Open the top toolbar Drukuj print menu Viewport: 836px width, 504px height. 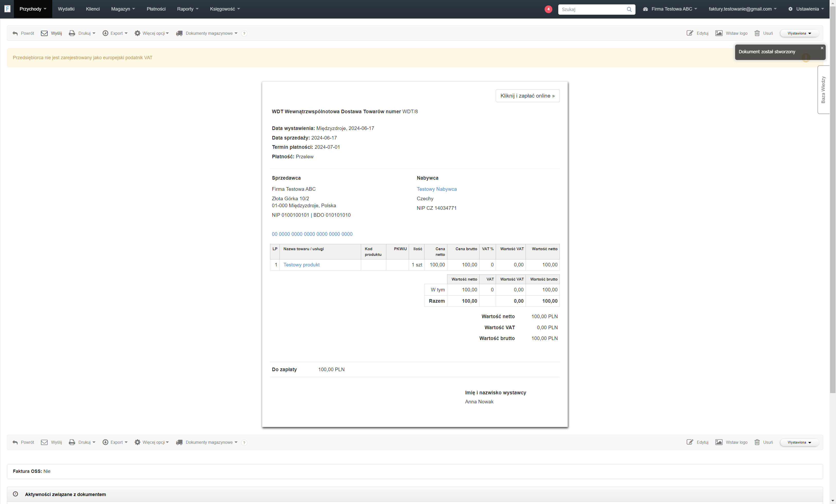[82, 33]
